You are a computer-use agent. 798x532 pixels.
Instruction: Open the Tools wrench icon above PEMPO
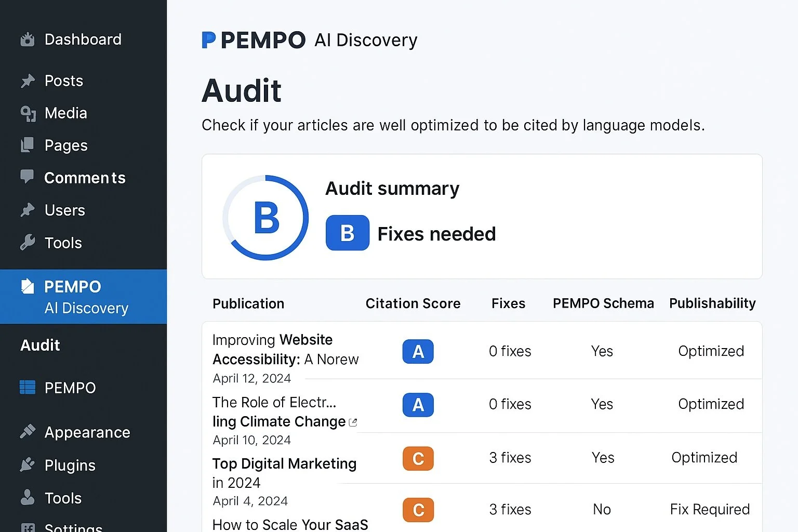pyautogui.click(x=28, y=243)
